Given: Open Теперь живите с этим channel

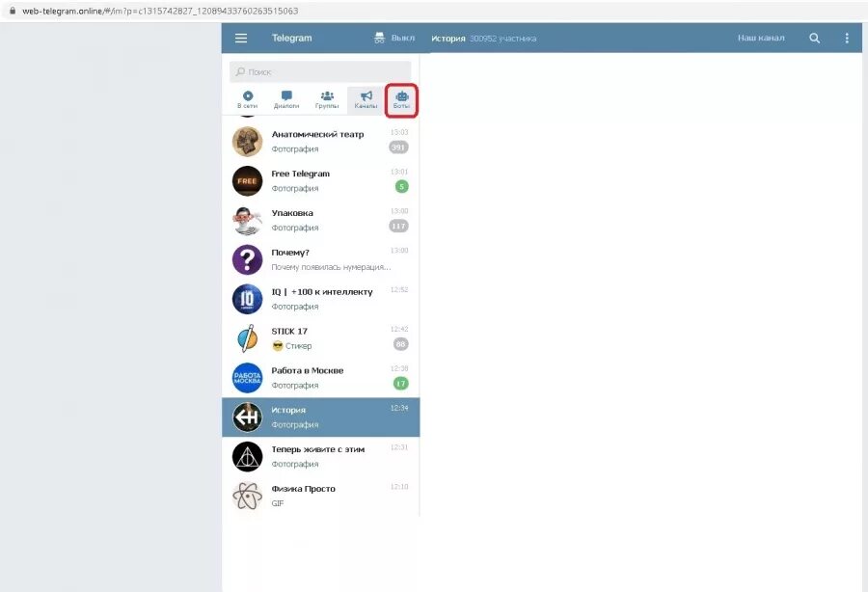Looking at the screenshot, I should [320, 456].
